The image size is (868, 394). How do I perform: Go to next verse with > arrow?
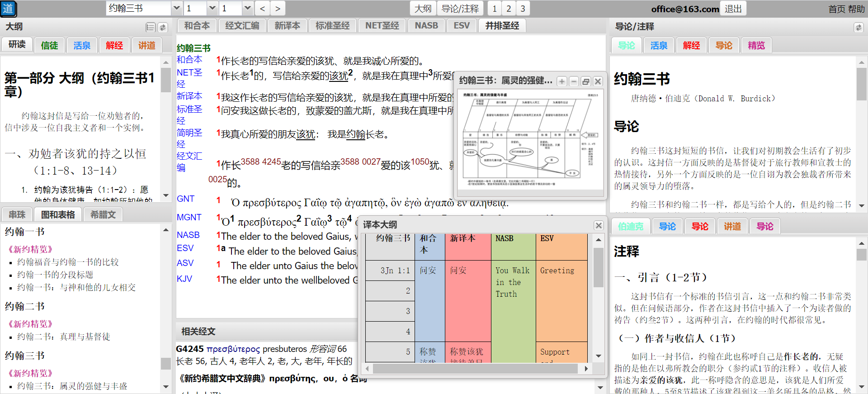pos(278,9)
